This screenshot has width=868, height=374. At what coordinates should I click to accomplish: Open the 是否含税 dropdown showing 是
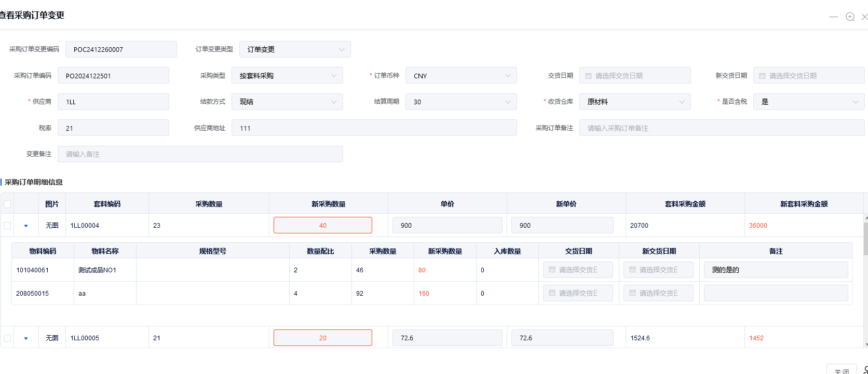(809, 102)
